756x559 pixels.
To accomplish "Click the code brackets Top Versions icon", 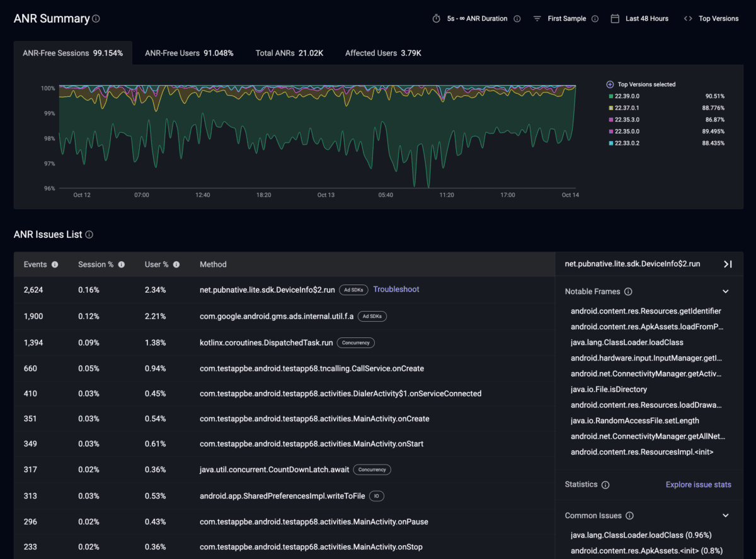I will pyautogui.click(x=688, y=19).
